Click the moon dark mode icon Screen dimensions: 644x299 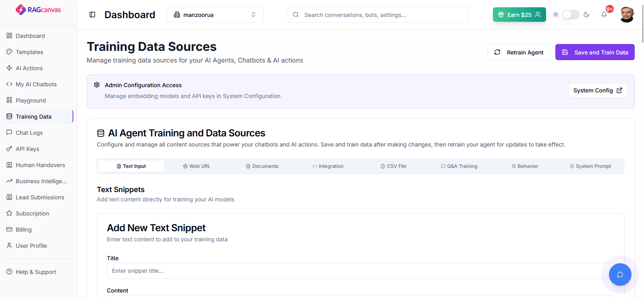pos(586,15)
